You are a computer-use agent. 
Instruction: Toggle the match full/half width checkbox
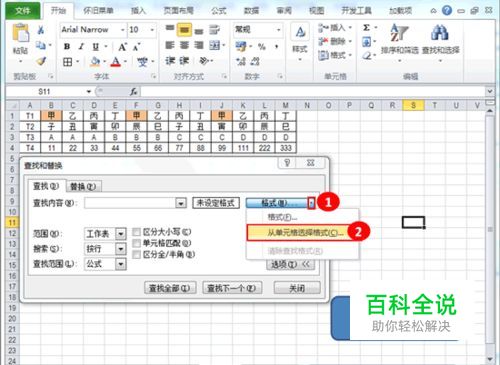click(136, 255)
